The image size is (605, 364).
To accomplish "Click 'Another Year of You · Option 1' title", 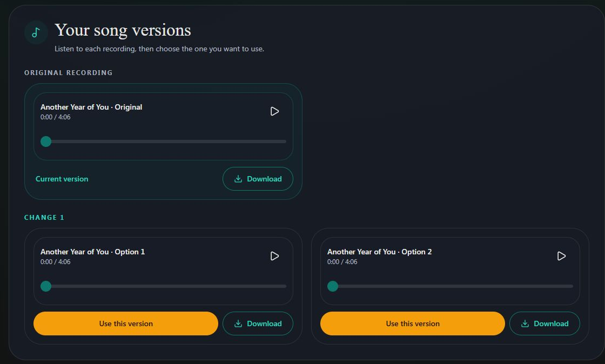I will [x=92, y=252].
